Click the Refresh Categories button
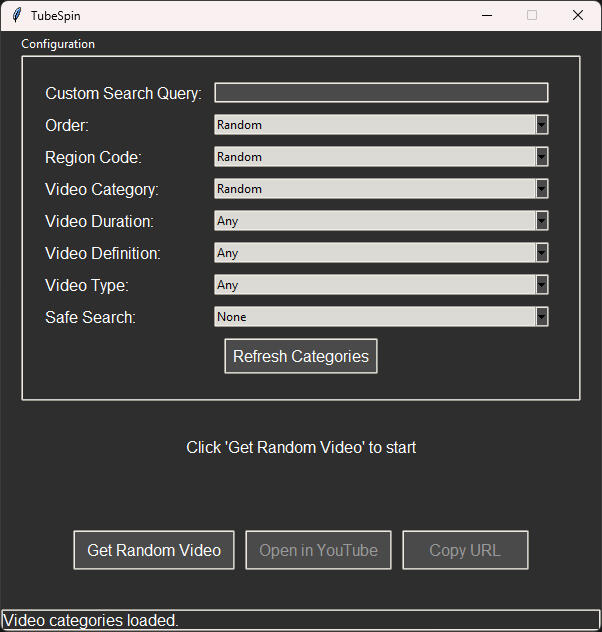The width and height of the screenshot is (602, 632). click(x=301, y=356)
